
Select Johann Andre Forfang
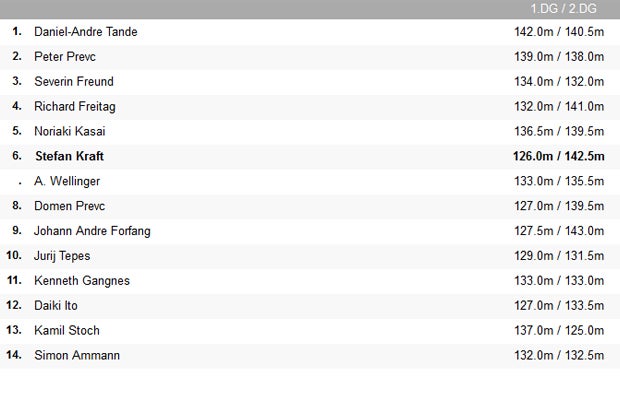click(93, 231)
